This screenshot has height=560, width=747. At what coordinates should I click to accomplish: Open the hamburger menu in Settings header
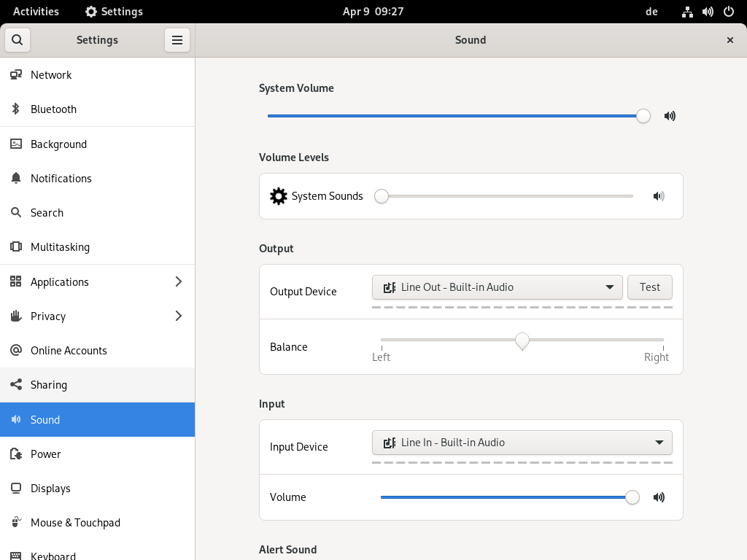(x=177, y=40)
